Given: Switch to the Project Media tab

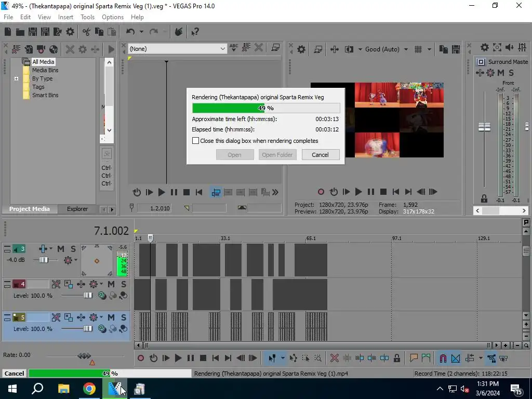Looking at the screenshot, I should 30,209.
